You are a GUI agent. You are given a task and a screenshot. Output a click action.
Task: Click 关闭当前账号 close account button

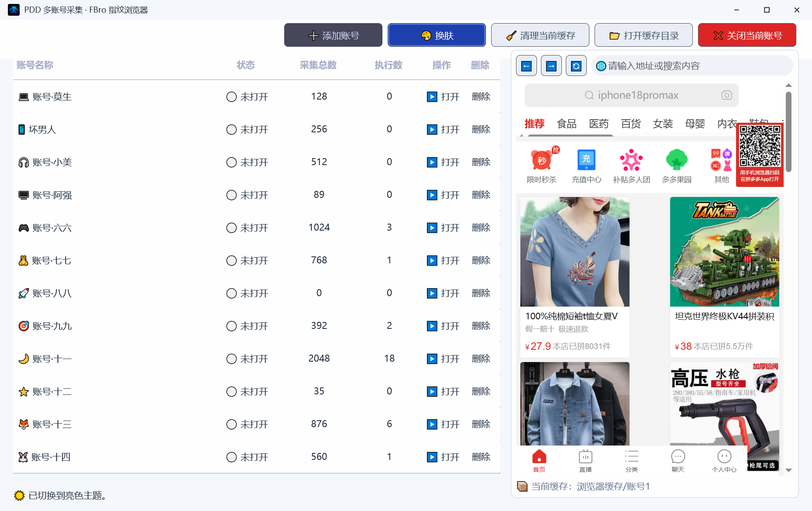click(747, 35)
